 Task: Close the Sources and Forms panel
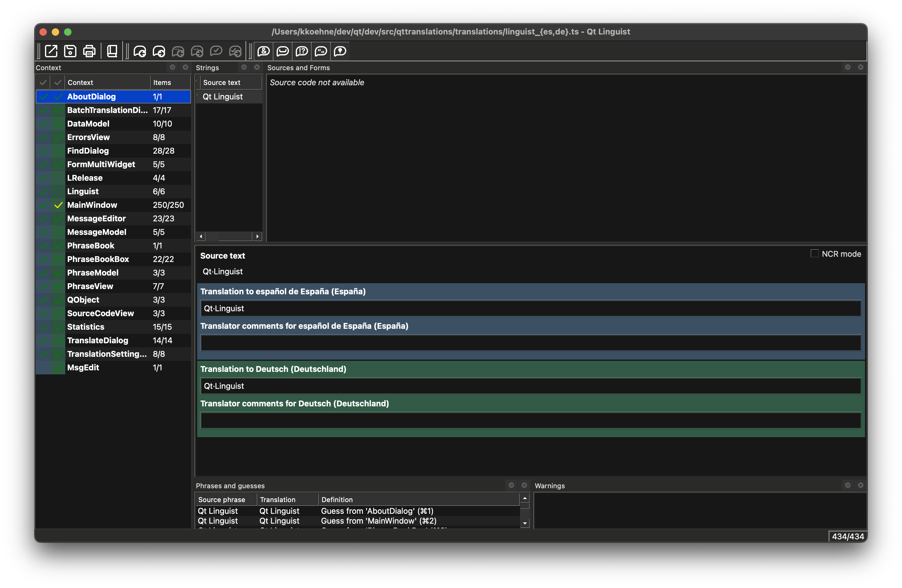(x=861, y=67)
